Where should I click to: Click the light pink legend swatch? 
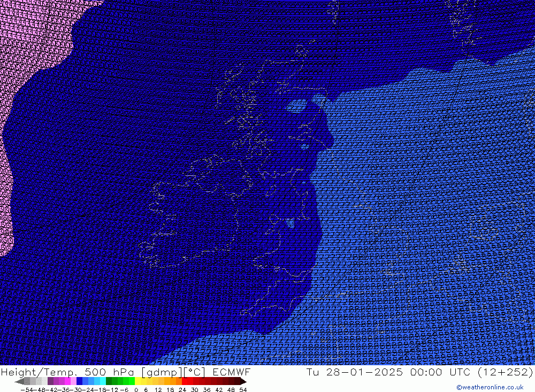point(73,381)
